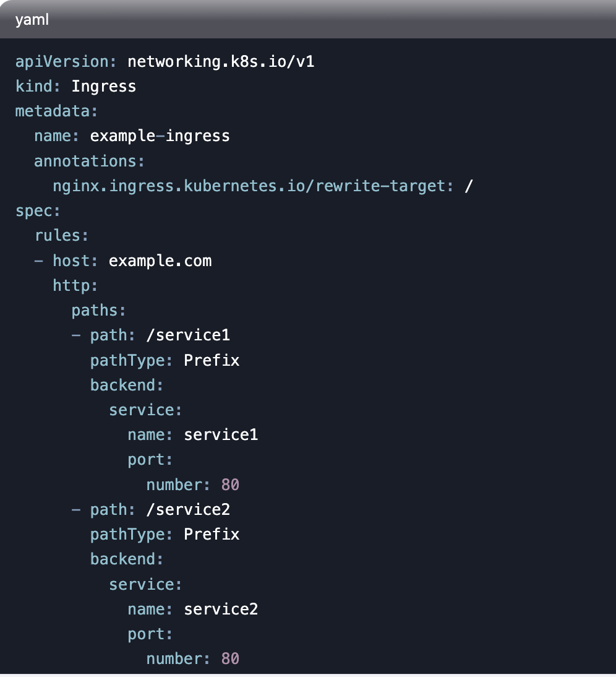Click the Ingress kind value

104,86
